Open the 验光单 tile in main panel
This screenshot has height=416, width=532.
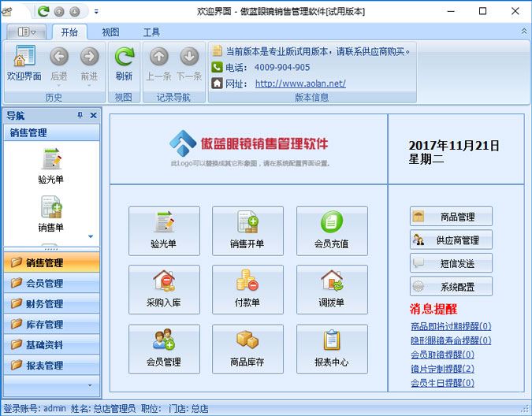(164, 230)
